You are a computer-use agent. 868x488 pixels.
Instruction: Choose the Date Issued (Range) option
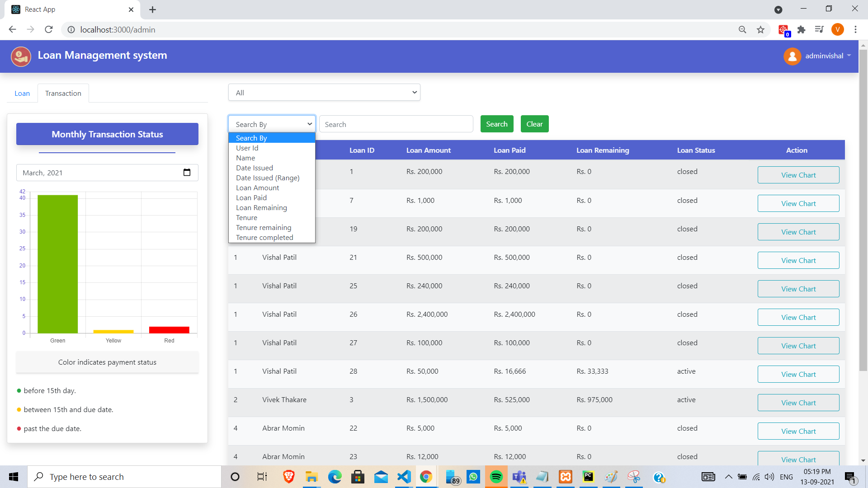pyautogui.click(x=268, y=178)
